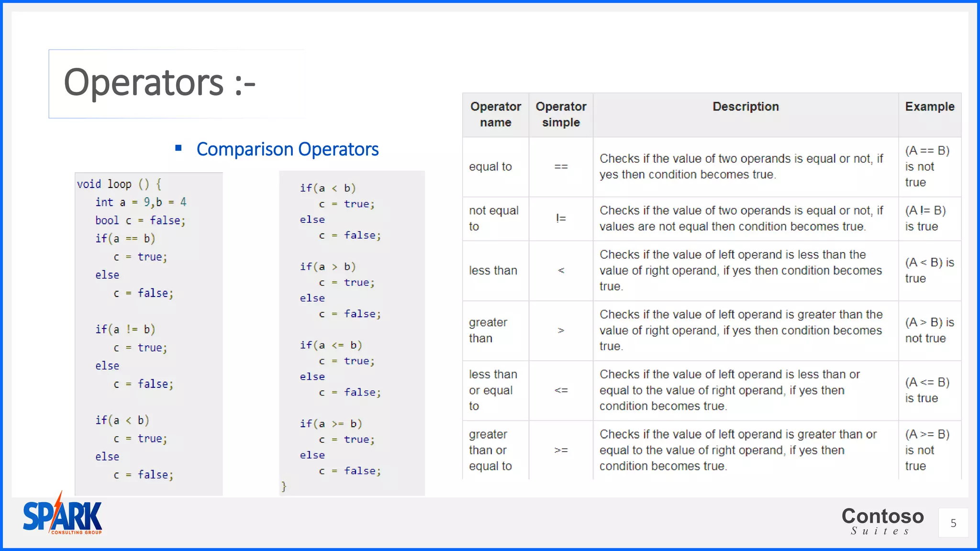Click the Example column header
980x551 pixels.
[929, 107]
